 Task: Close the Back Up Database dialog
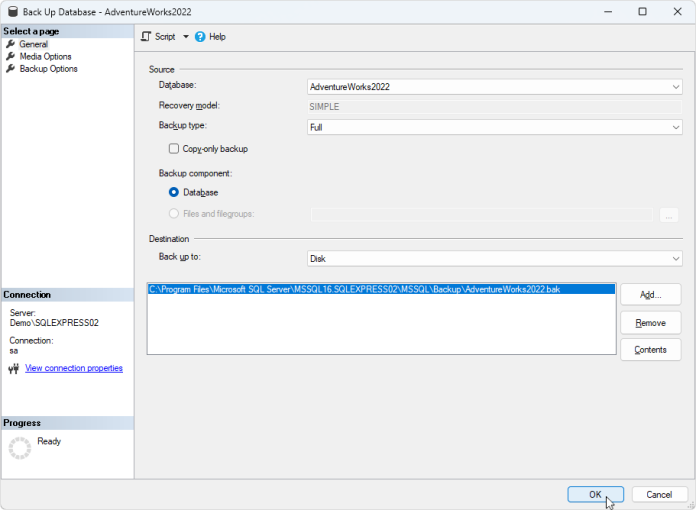(677, 12)
